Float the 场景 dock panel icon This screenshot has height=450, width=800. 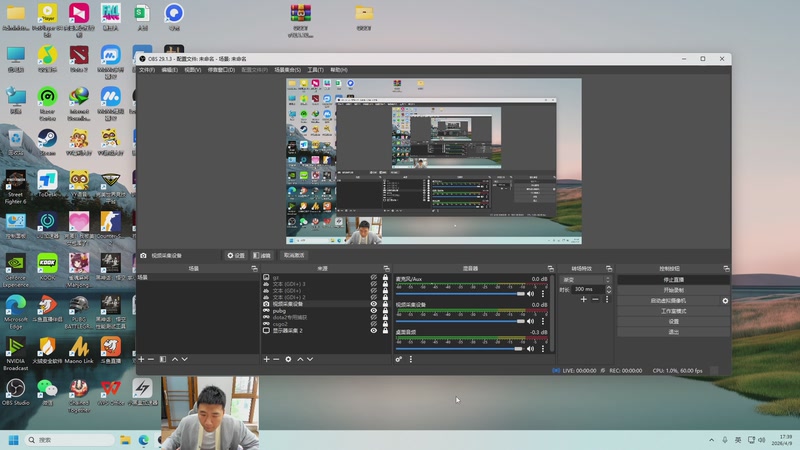tap(254, 268)
